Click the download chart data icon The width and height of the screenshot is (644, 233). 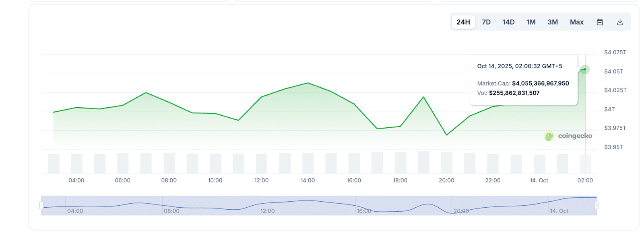coord(620,22)
